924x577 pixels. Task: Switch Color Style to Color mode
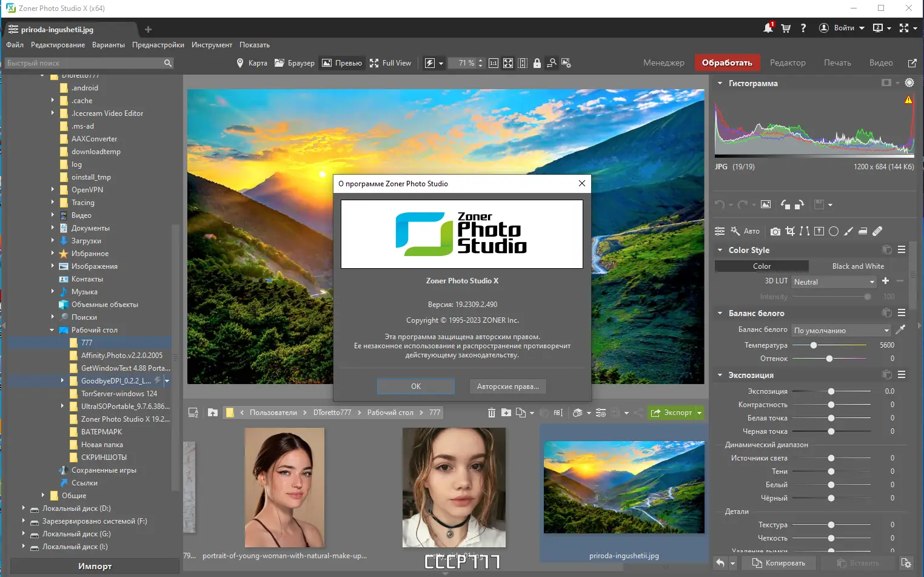pyautogui.click(x=762, y=266)
